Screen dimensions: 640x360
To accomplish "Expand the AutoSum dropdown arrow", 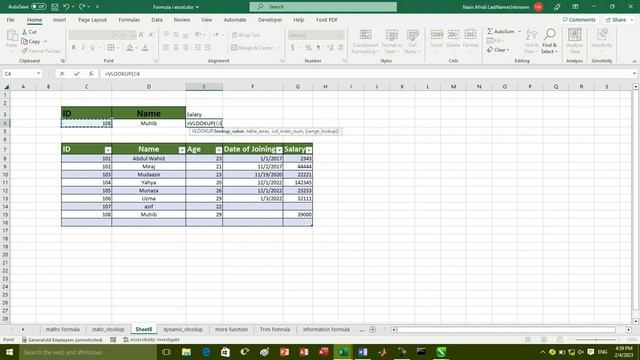I will tap(520, 31).
